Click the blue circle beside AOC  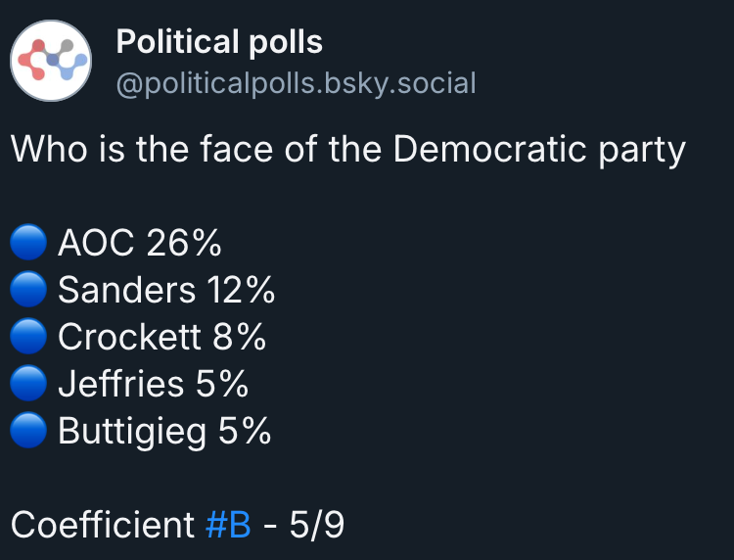28,242
